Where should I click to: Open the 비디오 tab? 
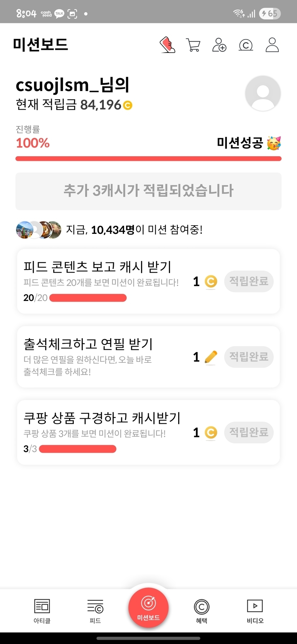(x=255, y=611)
